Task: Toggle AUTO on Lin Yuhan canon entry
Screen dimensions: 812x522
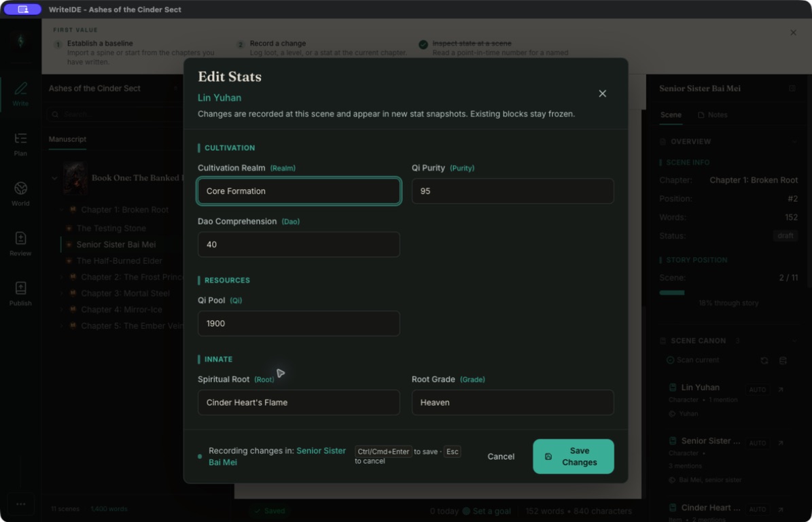Action: [x=758, y=389]
